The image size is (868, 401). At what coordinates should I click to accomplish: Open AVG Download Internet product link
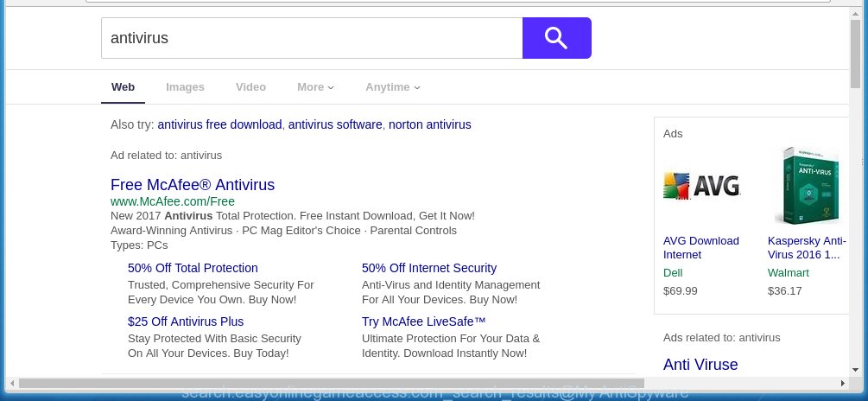click(700, 247)
